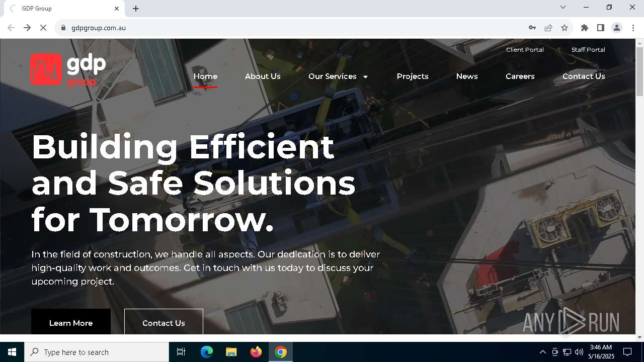
Task: Launch Firefox from taskbar
Action: click(256, 352)
